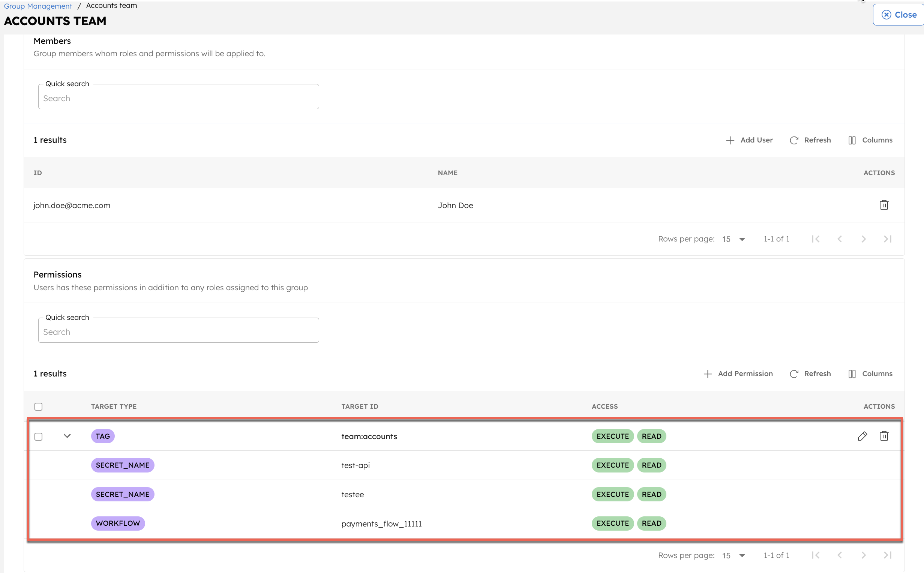Open Columns settings for Permissions table
Viewport: 924px width, 573px height.
pyautogui.click(x=870, y=373)
